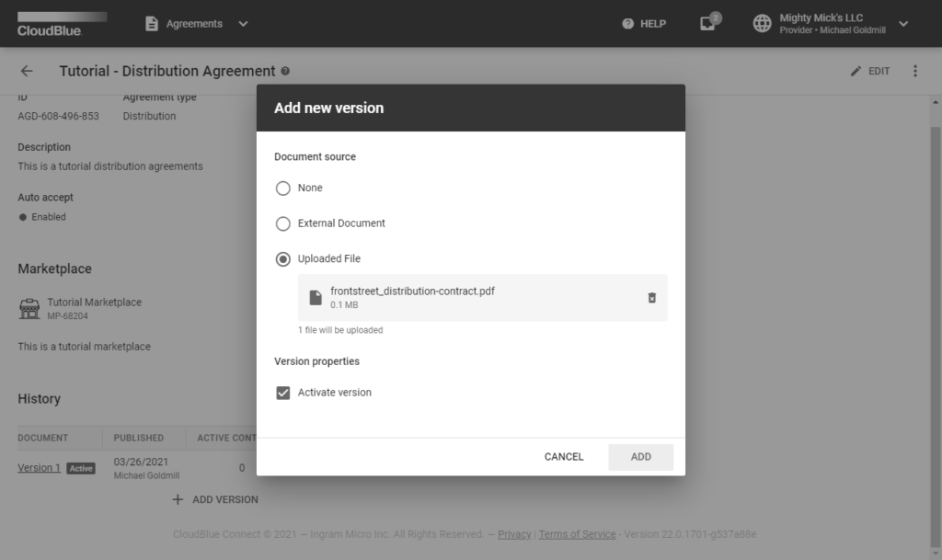
Task: Delete the uploaded frontstreet contract via trash icon
Action: [x=652, y=298]
